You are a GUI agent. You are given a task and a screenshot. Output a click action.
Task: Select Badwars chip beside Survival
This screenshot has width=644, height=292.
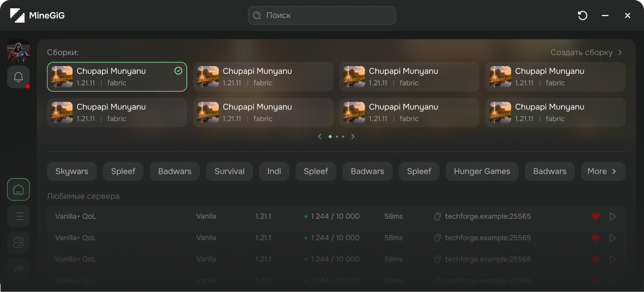click(175, 171)
